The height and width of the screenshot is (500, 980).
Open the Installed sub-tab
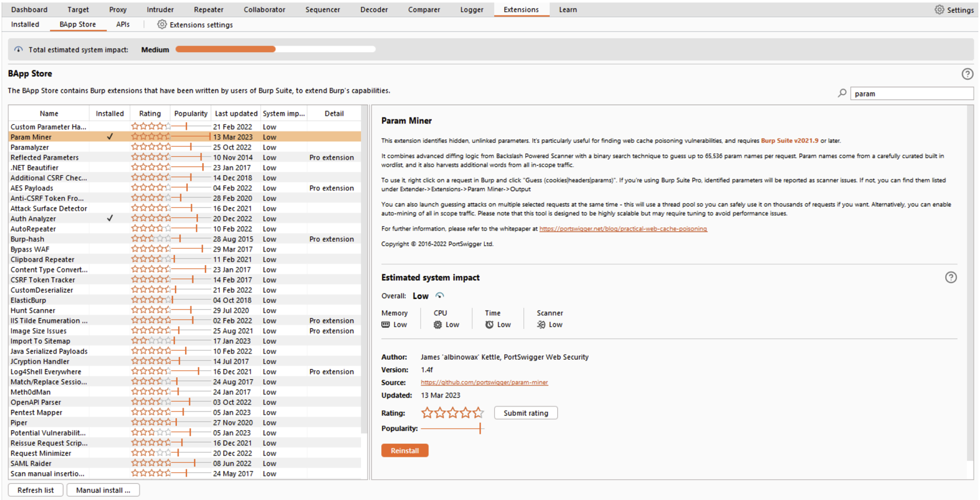pos(25,25)
